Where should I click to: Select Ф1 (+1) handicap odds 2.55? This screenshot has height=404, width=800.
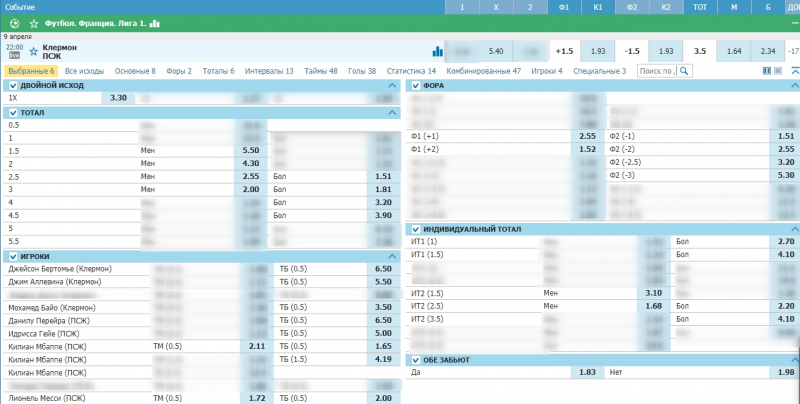tap(587, 136)
